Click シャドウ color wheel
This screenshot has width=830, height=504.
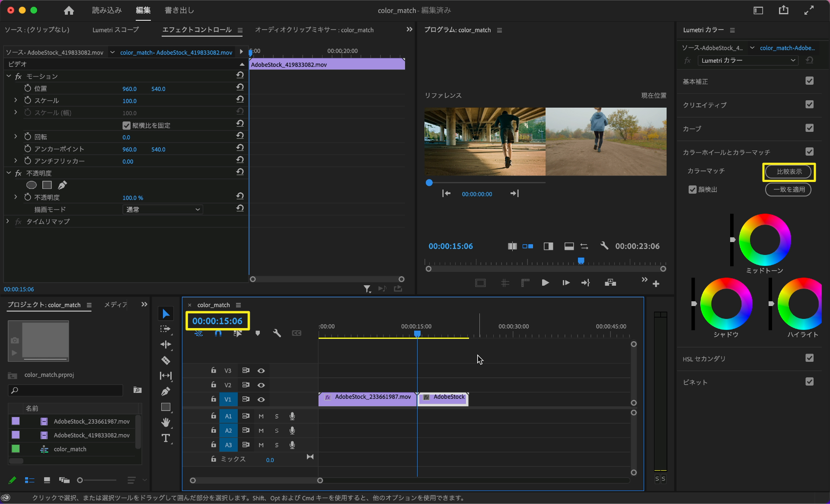coord(726,304)
